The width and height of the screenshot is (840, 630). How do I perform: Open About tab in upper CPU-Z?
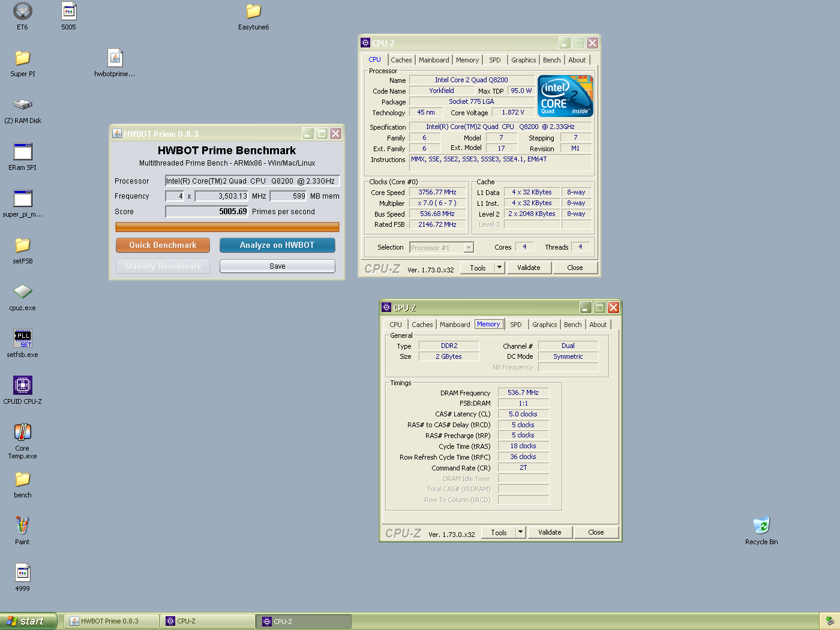[577, 60]
